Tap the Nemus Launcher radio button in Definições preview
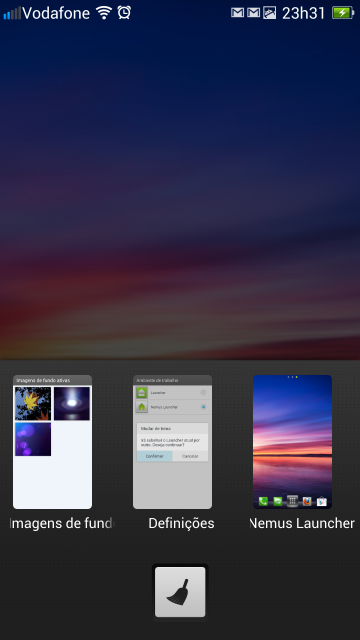360x640 pixels. tap(203, 407)
